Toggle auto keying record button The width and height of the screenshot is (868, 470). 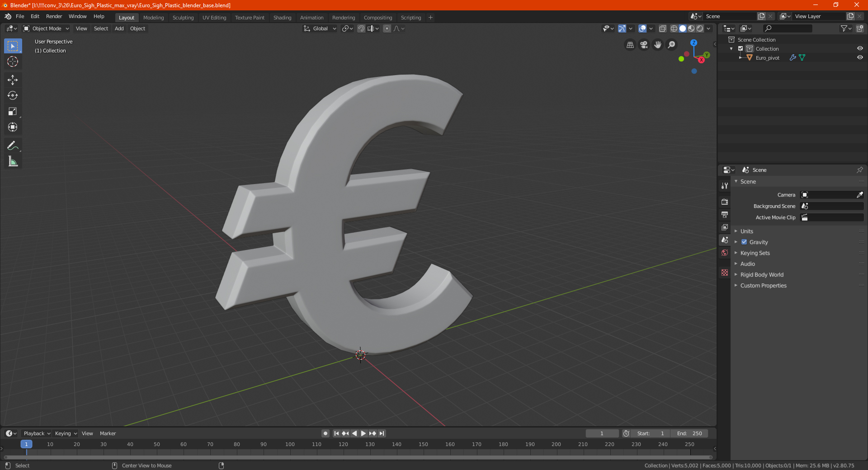[325, 433]
